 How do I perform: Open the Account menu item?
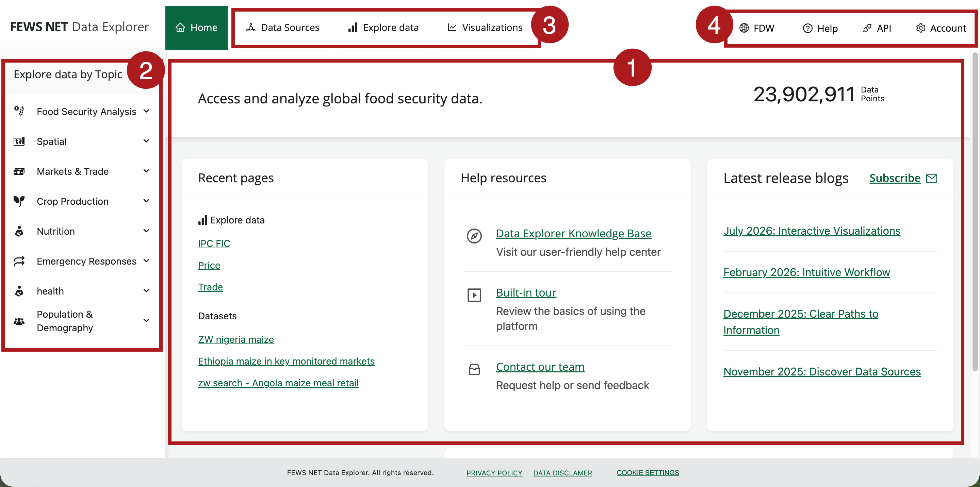pos(941,28)
